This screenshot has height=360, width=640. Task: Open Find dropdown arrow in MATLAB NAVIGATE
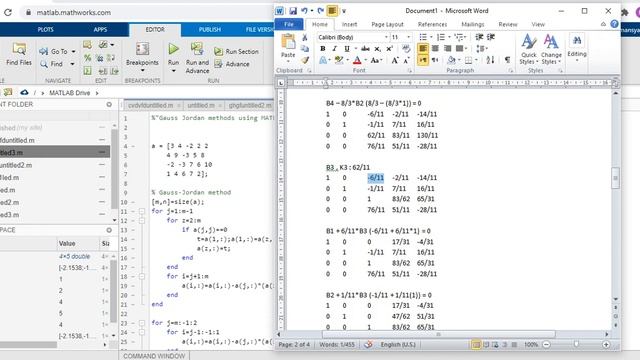72,64
